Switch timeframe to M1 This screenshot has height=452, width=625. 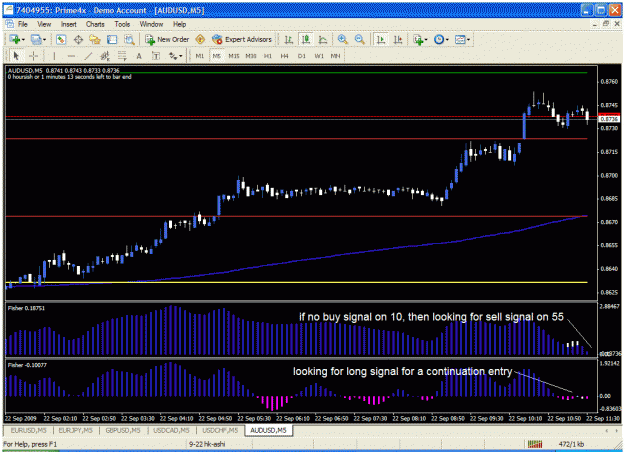point(200,56)
